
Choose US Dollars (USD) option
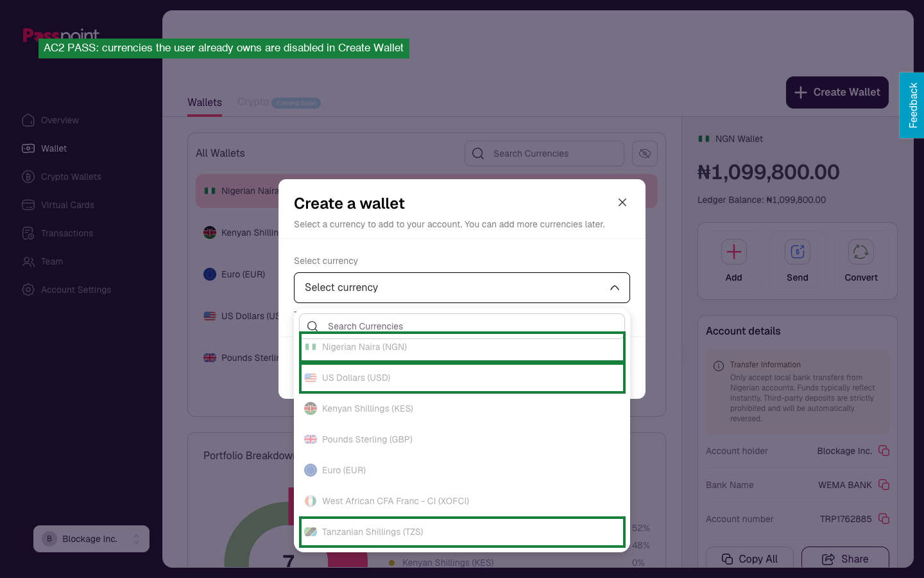[x=462, y=378]
